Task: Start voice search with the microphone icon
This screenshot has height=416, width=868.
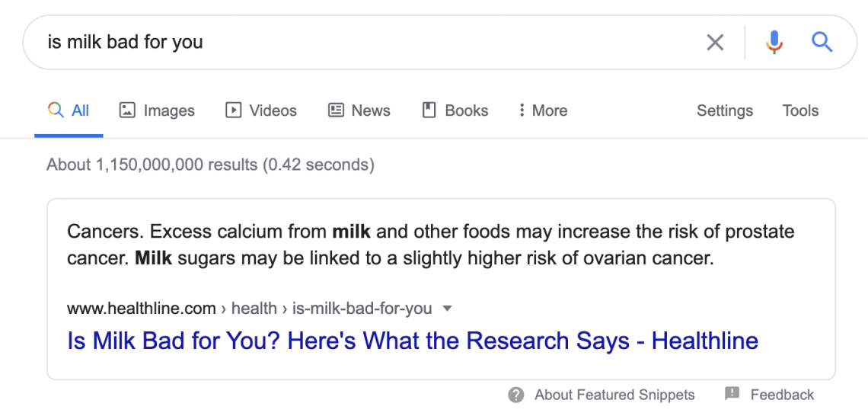Action: tap(774, 42)
